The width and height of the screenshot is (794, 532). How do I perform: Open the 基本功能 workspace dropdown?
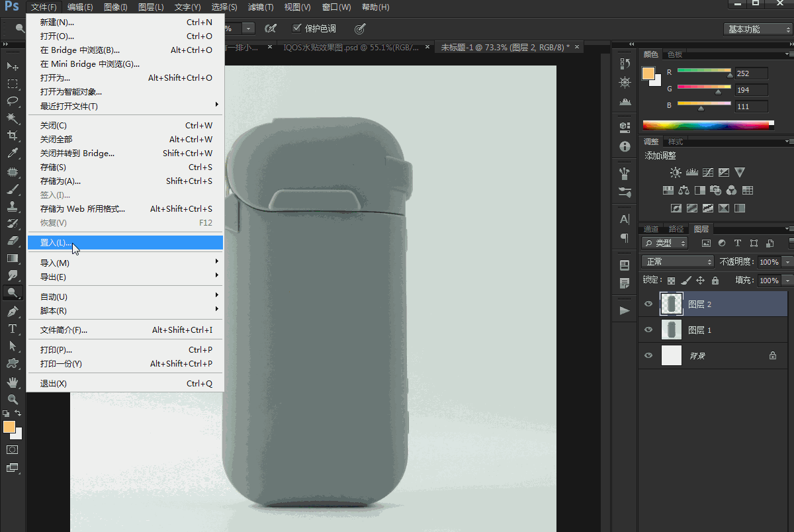click(x=757, y=29)
